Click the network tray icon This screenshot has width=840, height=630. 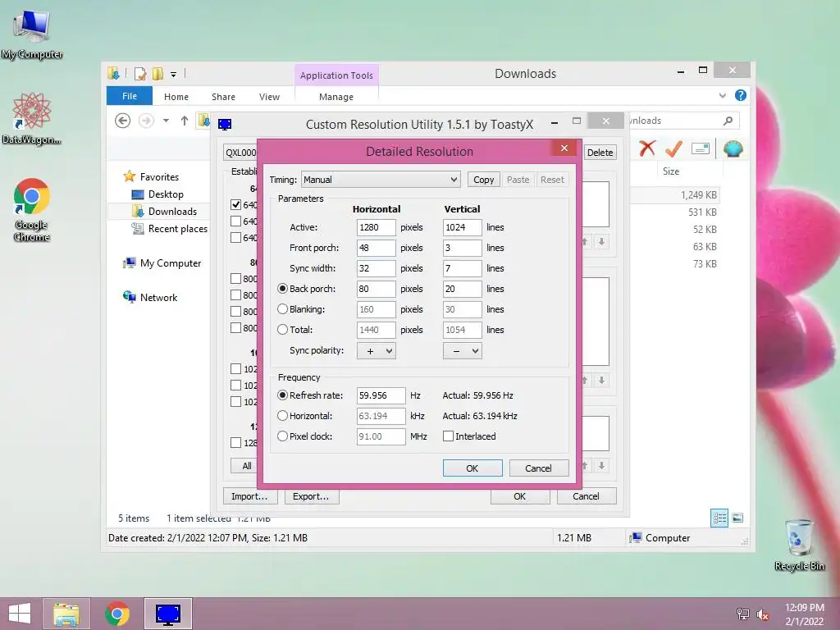point(743,614)
